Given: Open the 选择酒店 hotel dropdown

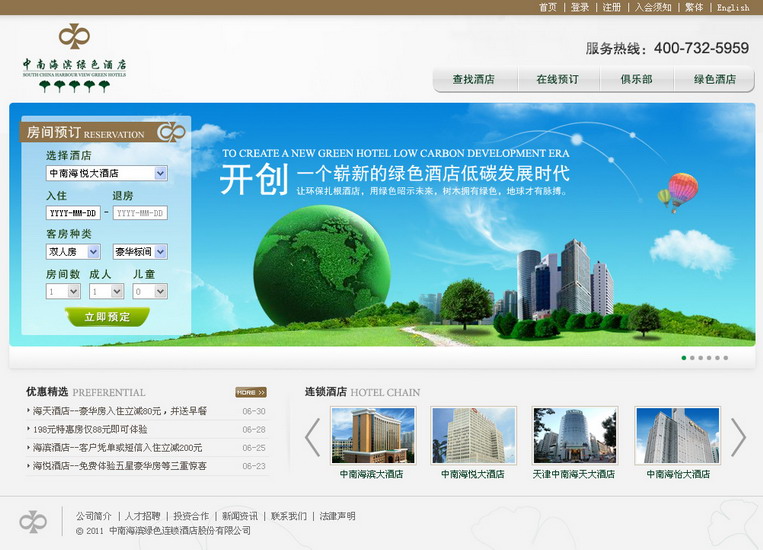Looking at the screenshot, I should [107, 173].
